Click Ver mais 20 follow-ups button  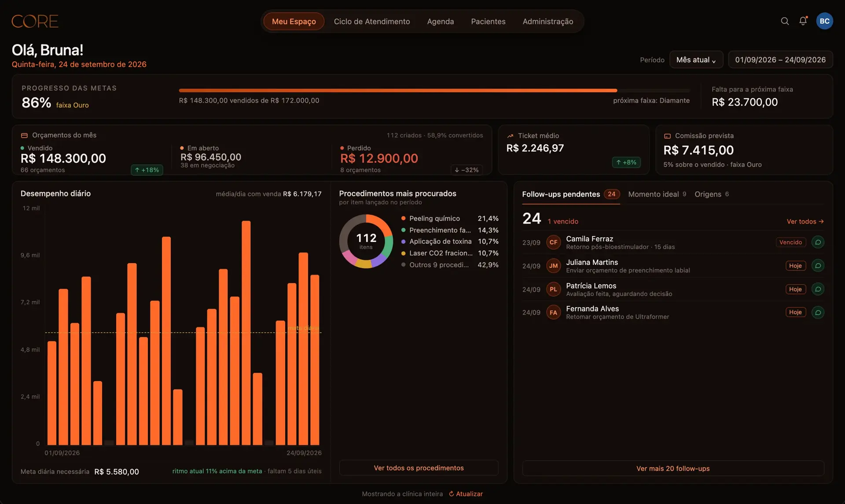tap(673, 468)
